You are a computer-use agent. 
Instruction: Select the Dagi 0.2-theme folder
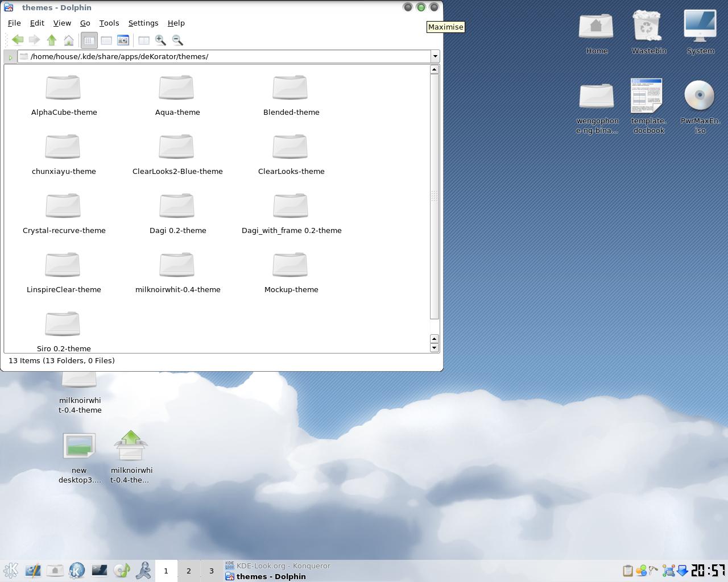pos(177,213)
